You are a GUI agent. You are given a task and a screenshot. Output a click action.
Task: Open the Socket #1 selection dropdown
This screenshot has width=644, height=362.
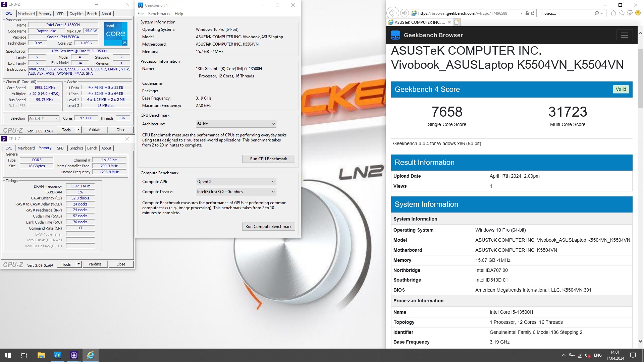pos(44,119)
